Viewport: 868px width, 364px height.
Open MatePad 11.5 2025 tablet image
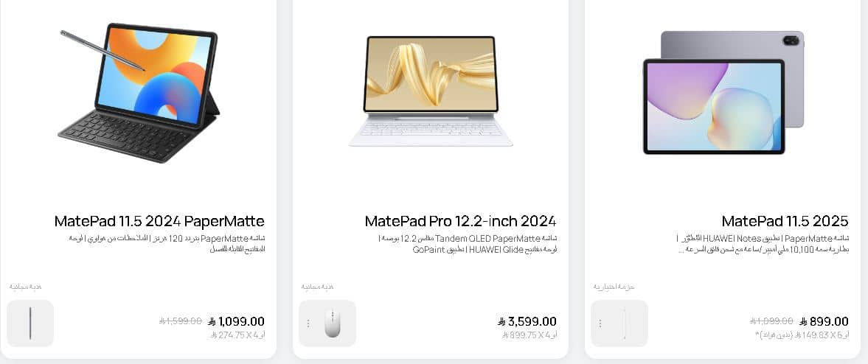pos(723,92)
